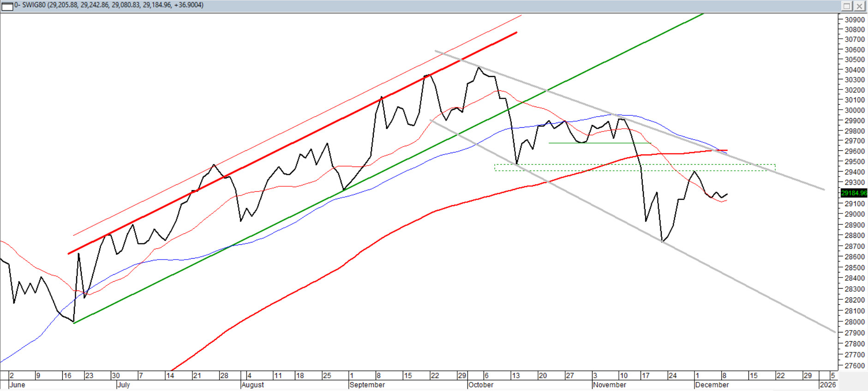
Task: Select the dashed green rectangle zone
Action: tap(635, 168)
